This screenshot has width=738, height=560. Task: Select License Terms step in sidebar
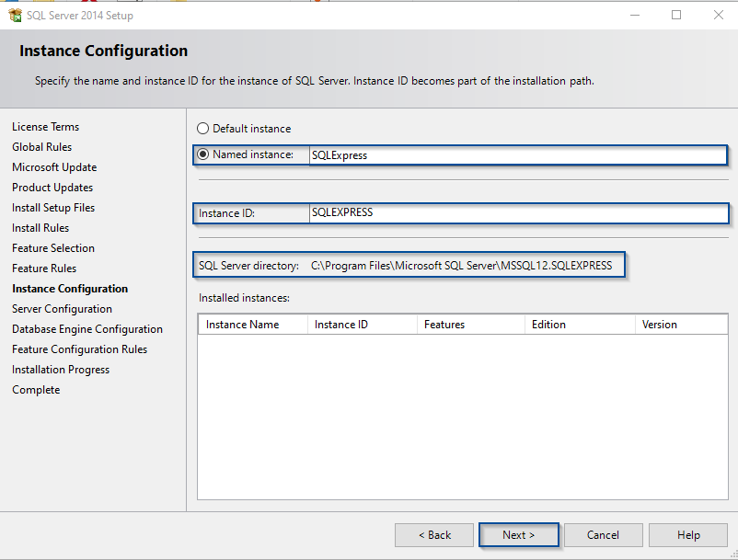(45, 127)
